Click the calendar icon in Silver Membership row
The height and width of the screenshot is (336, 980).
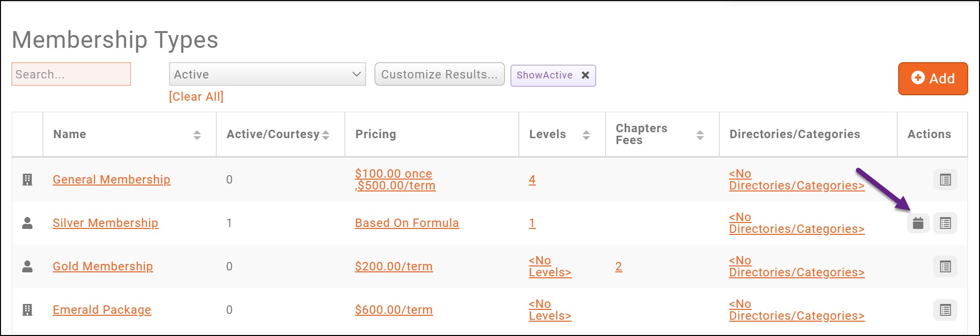click(x=918, y=223)
